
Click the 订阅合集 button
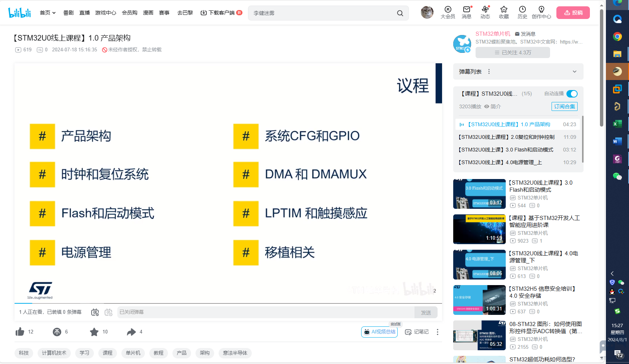coord(565,106)
